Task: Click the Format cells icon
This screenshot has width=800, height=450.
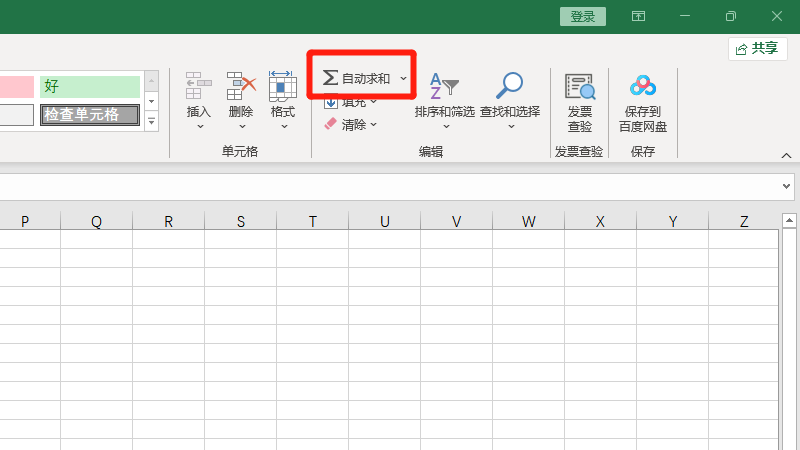Action: point(283,88)
